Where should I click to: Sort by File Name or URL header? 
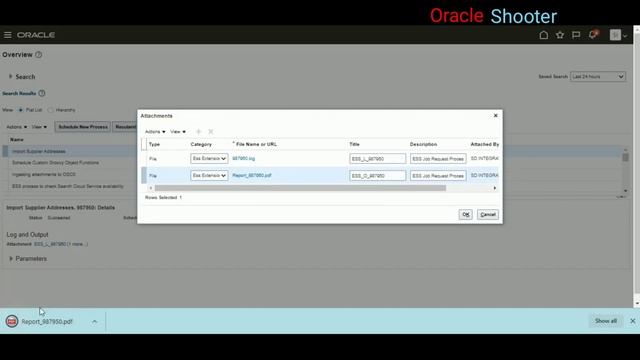(256, 144)
